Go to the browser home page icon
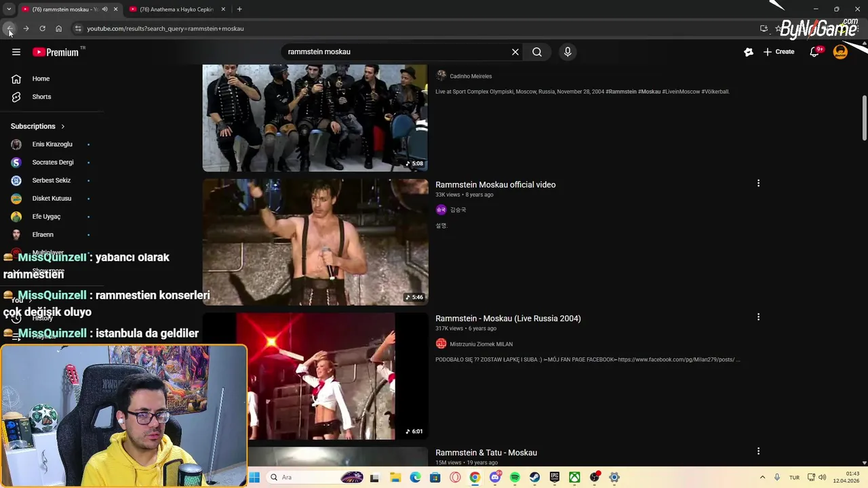Viewport: 868px width, 488px height. click(x=58, y=28)
